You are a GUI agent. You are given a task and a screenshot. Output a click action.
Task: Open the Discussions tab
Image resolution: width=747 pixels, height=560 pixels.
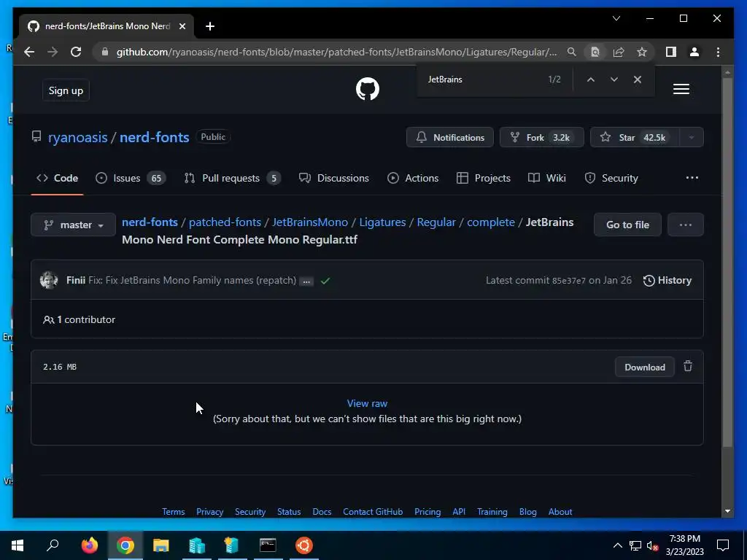point(333,178)
